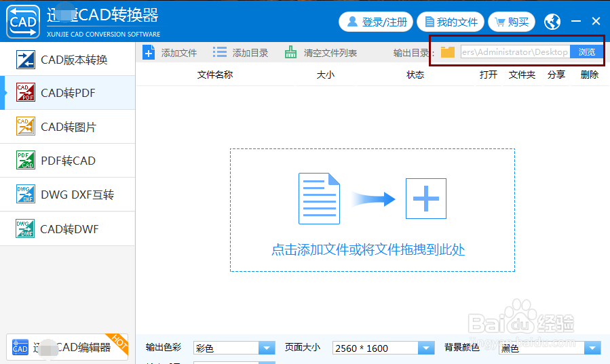Click the 分享 column header
Screen dimensions: 610x364
click(556, 75)
